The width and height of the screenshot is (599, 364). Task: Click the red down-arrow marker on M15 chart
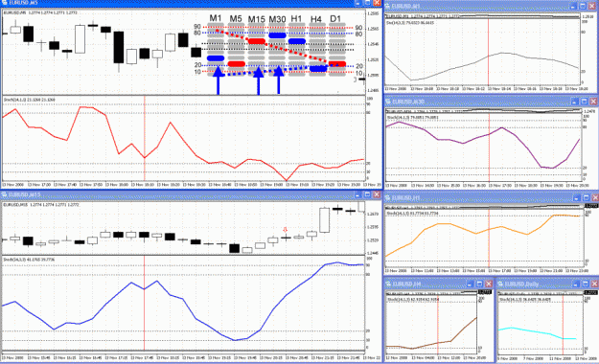(x=285, y=230)
